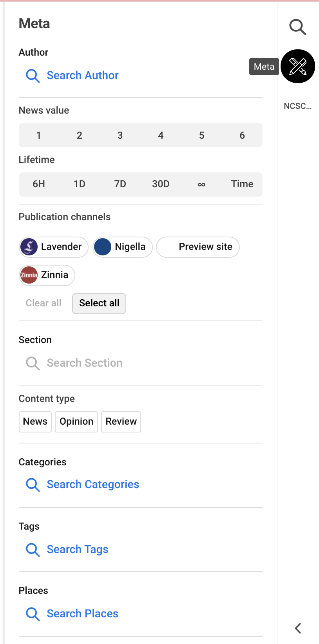Click the Search Section input field
Image resolution: width=319 pixels, height=644 pixels.
tap(85, 363)
